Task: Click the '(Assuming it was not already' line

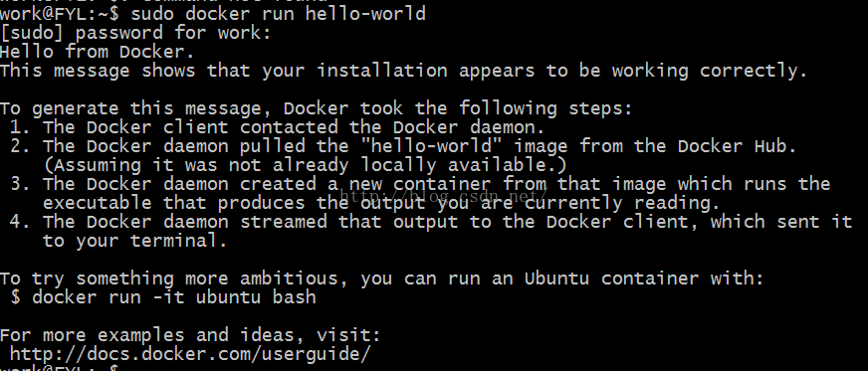Action: point(305,165)
